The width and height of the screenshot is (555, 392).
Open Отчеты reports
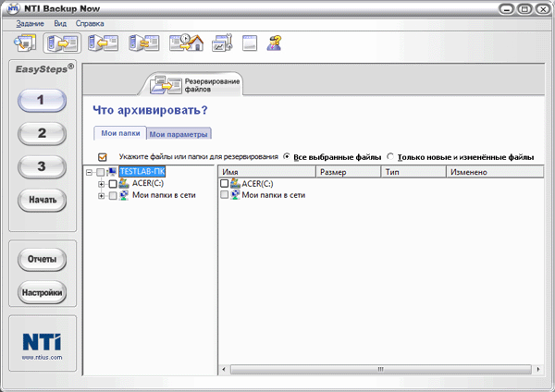point(42,259)
